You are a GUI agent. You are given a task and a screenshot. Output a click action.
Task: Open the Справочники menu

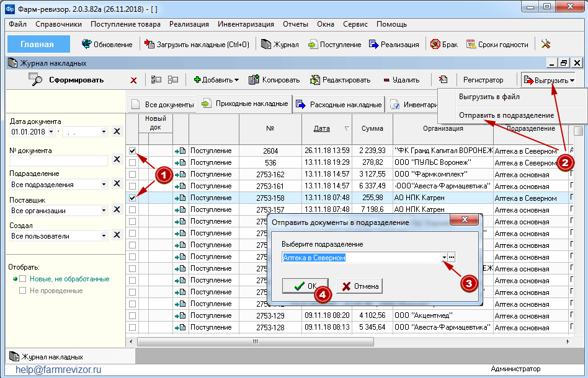pos(58,24)
